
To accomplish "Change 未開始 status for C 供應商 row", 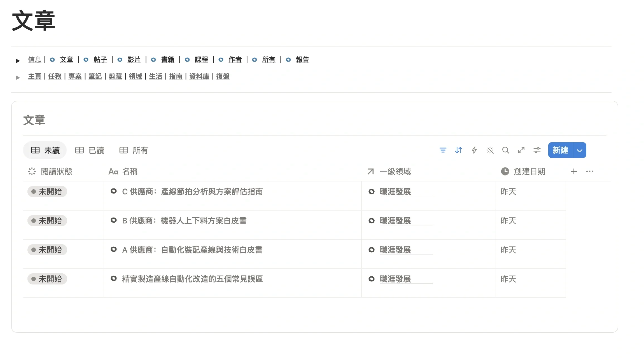I will coord(47,192).
